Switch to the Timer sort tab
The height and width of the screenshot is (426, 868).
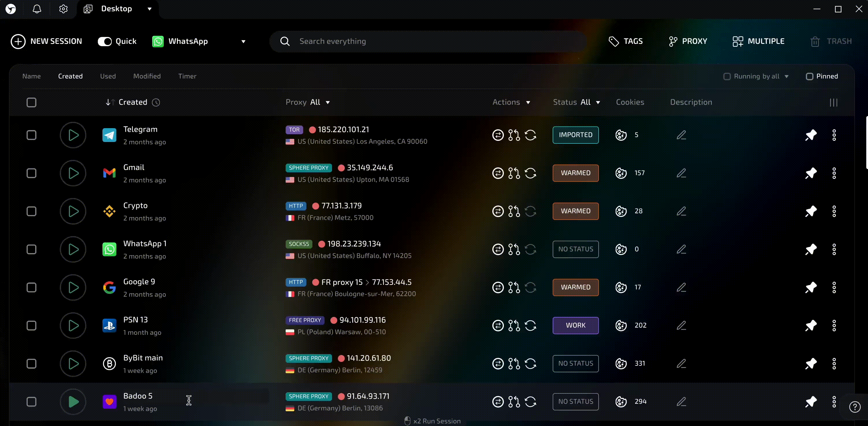(x=187, y=76)
